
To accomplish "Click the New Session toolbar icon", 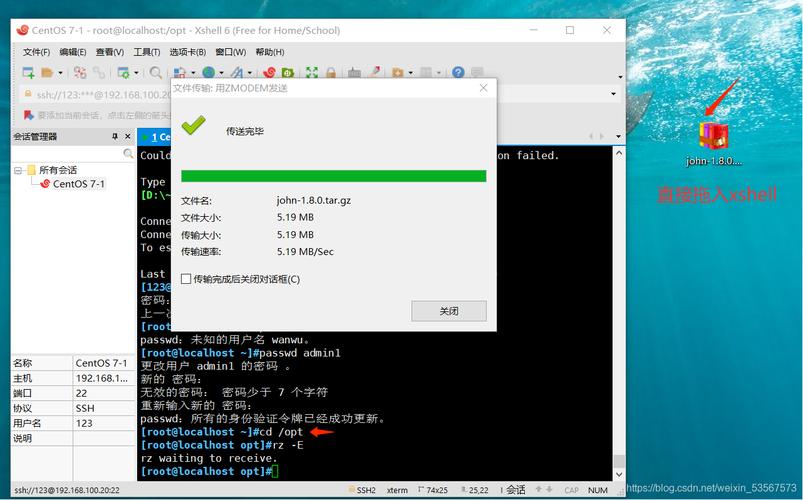I will [28, 73].
